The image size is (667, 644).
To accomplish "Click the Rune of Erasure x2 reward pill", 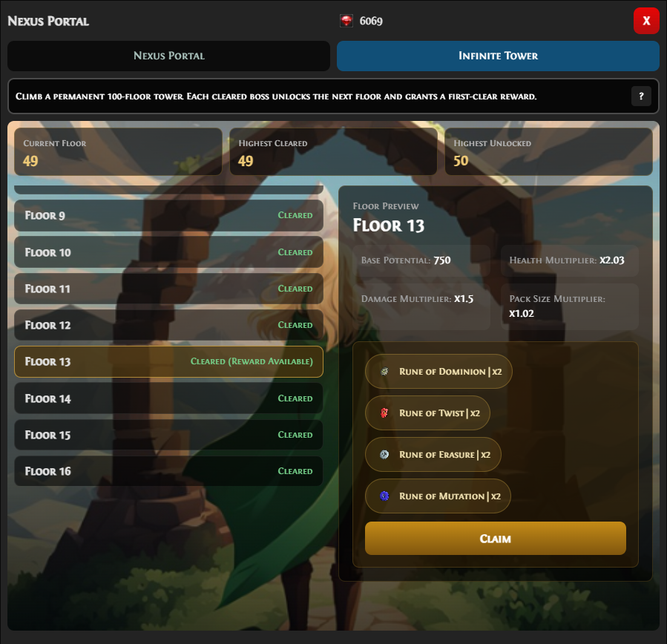I will pos(433,455).
